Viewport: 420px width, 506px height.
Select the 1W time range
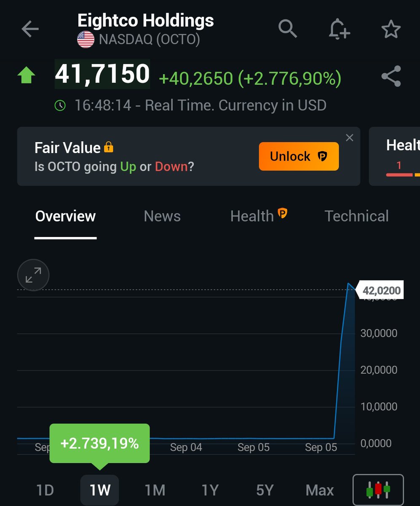100,490
